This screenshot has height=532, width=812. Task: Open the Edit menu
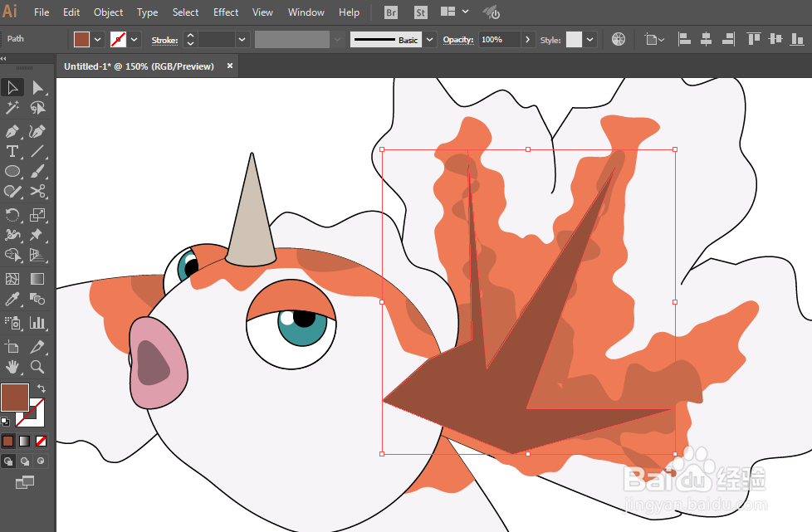71,12
